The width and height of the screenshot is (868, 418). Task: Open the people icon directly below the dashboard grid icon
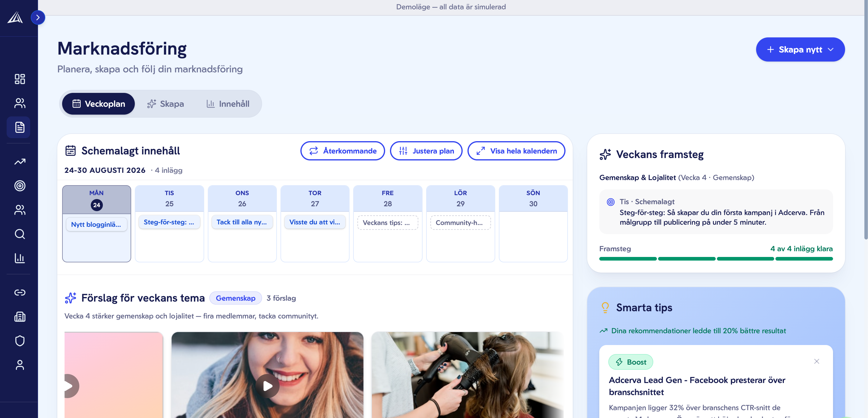(x=20, y=103)
